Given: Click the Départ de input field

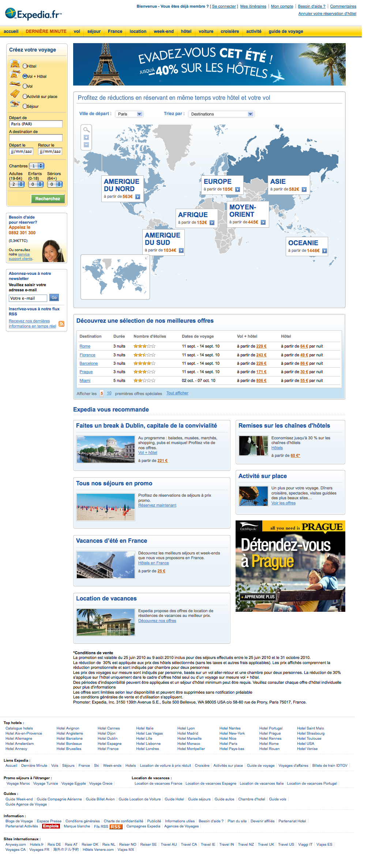Looking at the screenshot, I should pyautogui.click(x=36, y=124).
